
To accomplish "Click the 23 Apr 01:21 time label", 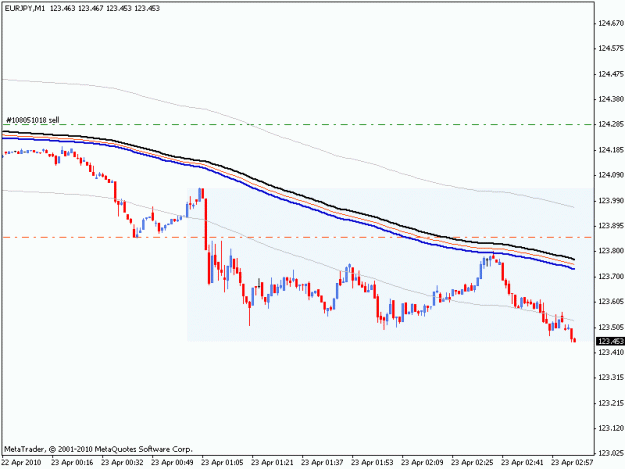I will pos(272,463).
